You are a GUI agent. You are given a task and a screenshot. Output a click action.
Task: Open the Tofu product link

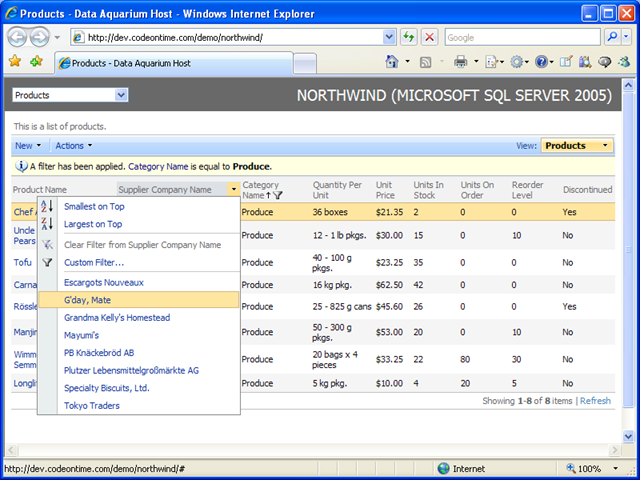[x=22, y=262]
